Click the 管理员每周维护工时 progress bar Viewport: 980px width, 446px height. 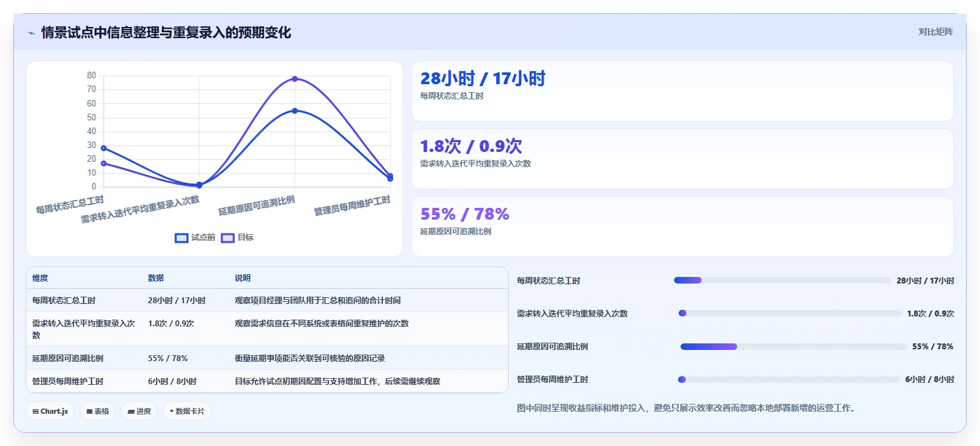pyautogui.click(x=788, y=379)
